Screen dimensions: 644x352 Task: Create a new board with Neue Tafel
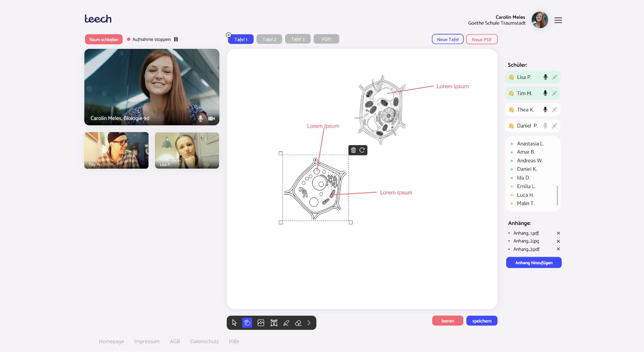coord(447,39)
